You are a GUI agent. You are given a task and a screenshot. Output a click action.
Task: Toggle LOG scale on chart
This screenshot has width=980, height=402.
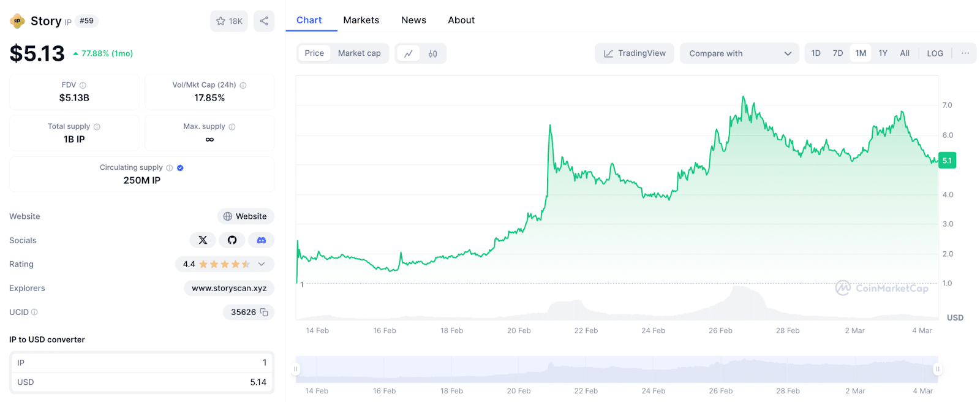coord(935,53)
